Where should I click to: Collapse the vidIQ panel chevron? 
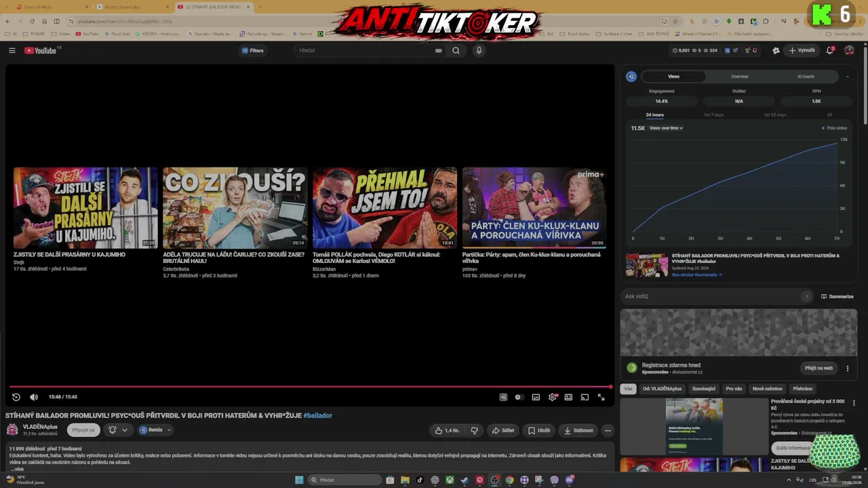click(847, 77)
